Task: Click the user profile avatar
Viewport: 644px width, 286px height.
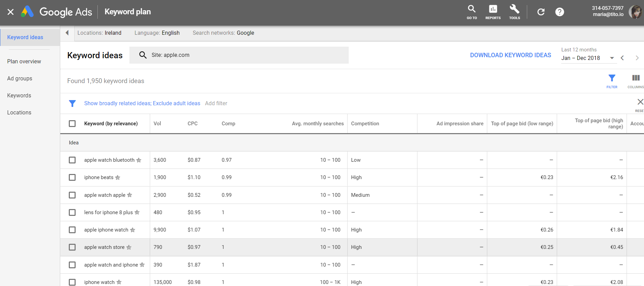Action: click(635, 12)
